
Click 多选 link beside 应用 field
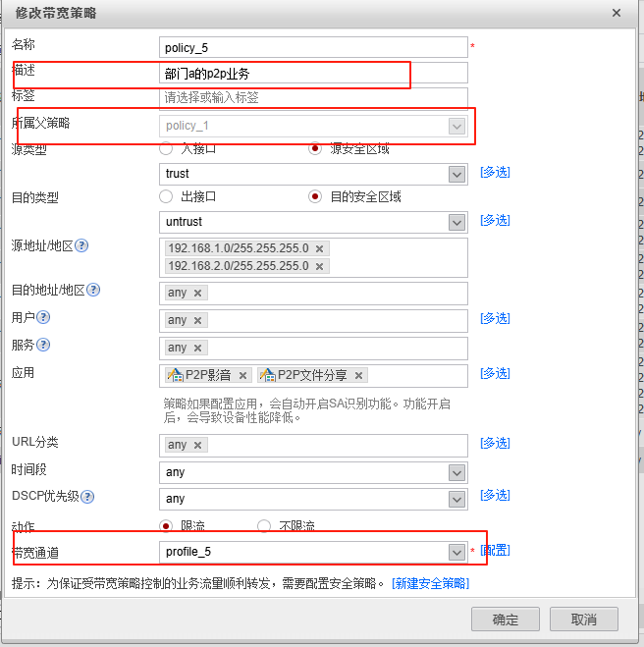pyautogui.click(x=495, y=373)
